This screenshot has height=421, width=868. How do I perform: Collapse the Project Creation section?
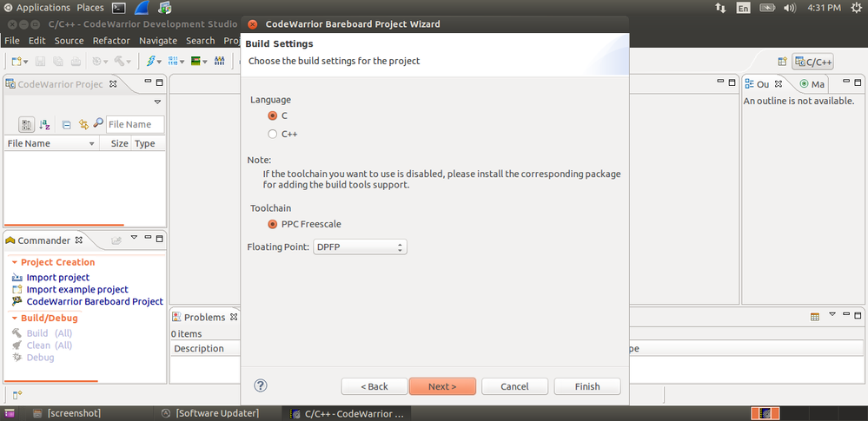coord(15,262)
